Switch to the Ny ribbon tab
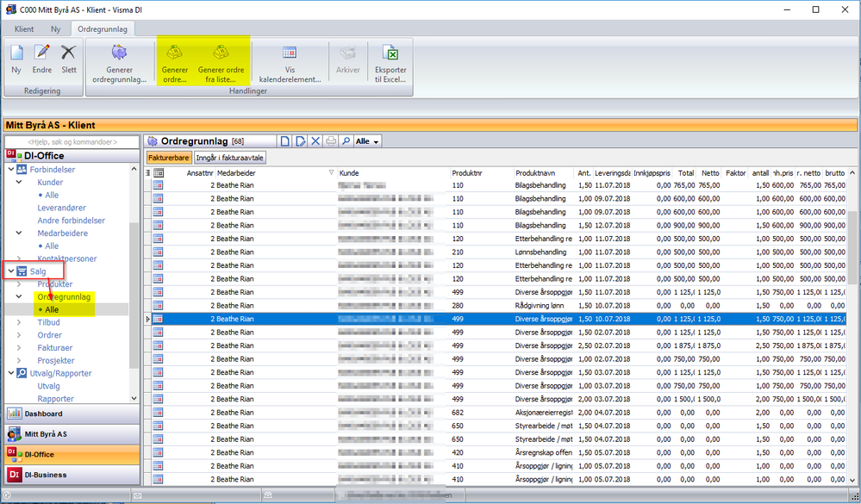 [55, 29]
